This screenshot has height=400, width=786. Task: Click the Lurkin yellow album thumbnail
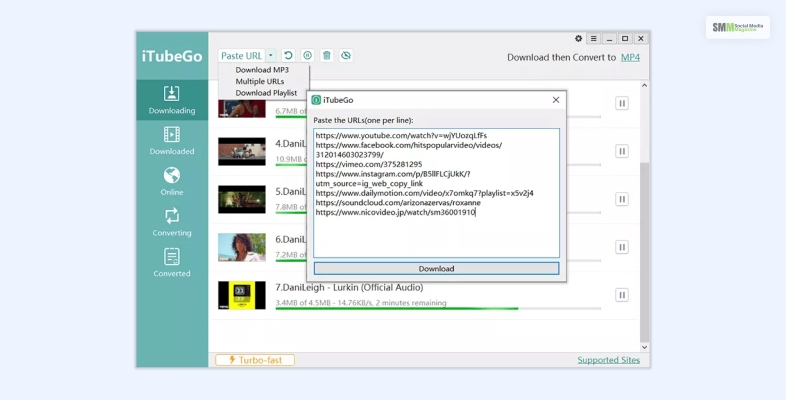click(x=242, y=295)
